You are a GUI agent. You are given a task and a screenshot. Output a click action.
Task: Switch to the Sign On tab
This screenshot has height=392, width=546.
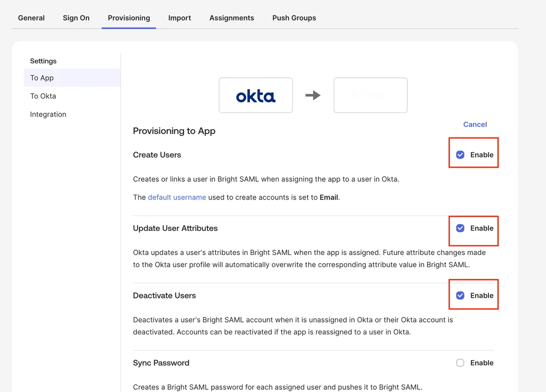tap(76, 18)
